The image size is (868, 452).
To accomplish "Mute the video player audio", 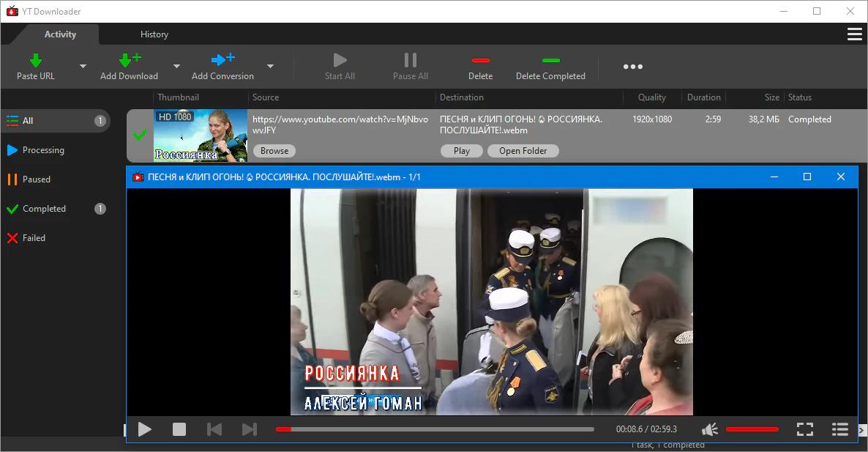I will click(709, 429).
